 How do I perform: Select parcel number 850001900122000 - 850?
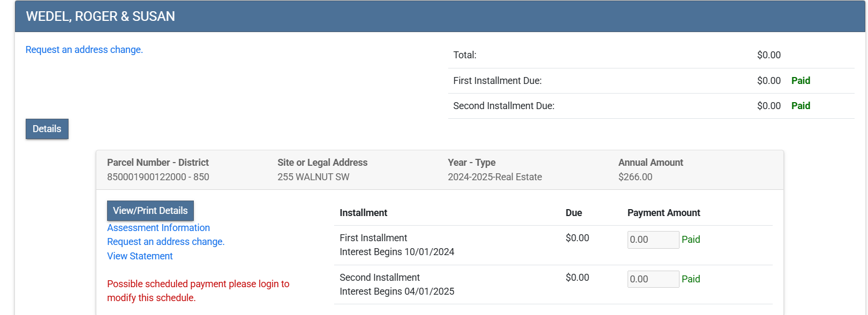(x=158, y=177)
